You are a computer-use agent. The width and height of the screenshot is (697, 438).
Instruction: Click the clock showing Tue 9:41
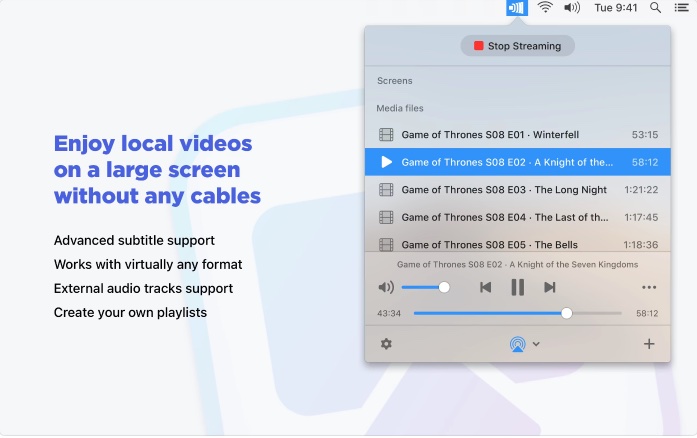pos(616,8)
